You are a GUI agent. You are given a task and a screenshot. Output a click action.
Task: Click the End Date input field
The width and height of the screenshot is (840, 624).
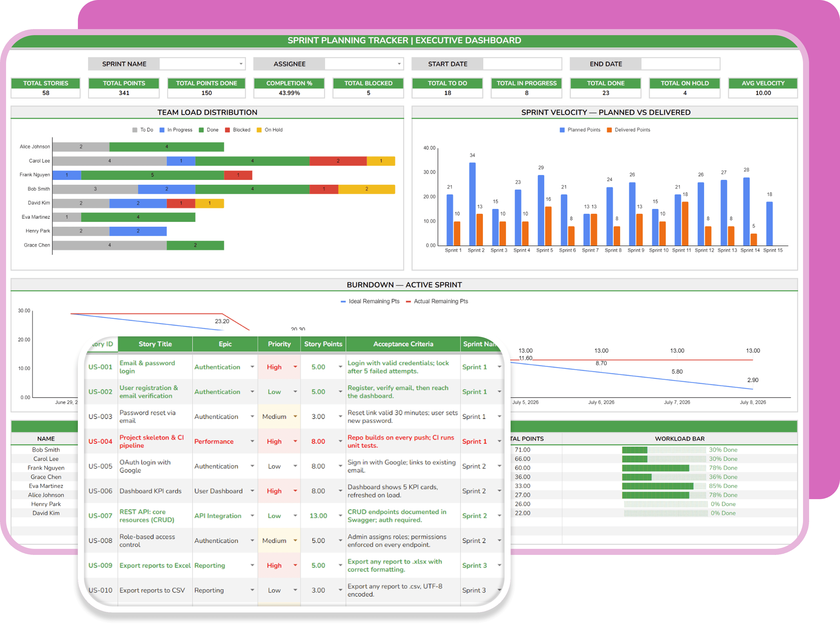(x=680, y=64)
